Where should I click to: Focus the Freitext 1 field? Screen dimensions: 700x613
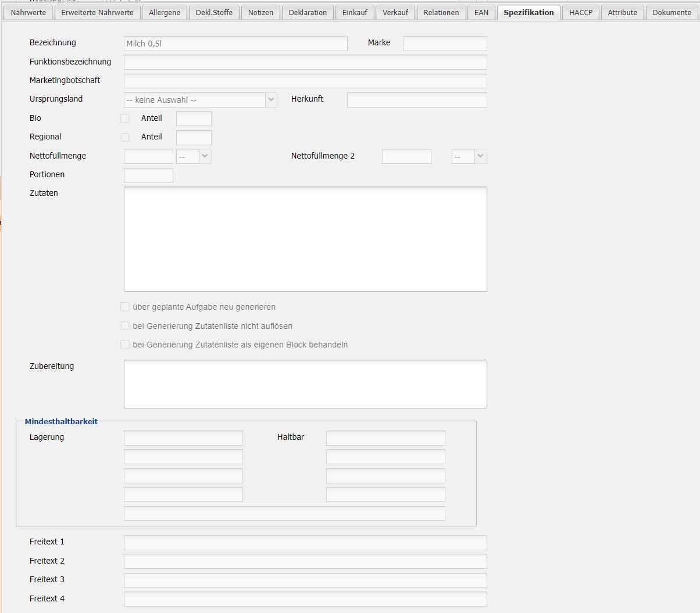click(305, 543)
